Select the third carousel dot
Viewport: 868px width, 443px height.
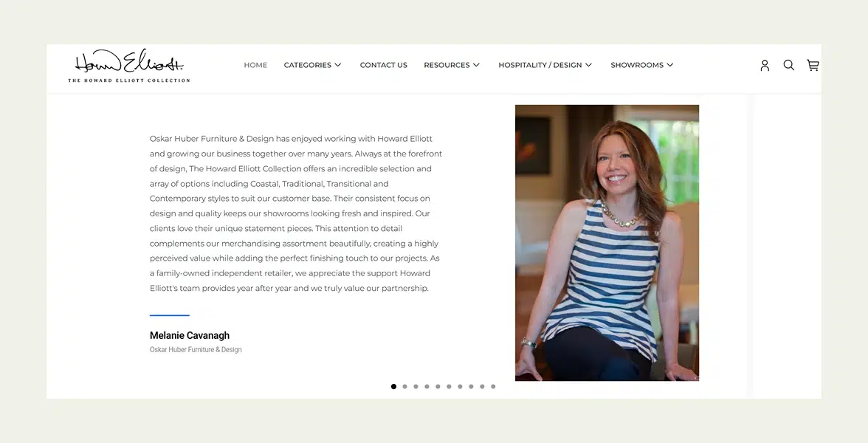(416, 387)
